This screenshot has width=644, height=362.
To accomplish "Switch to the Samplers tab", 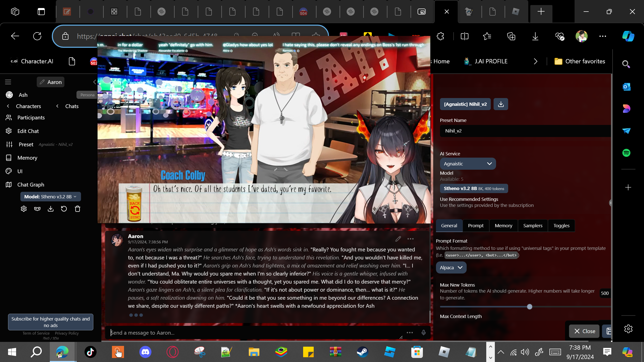I will point(533,225).
